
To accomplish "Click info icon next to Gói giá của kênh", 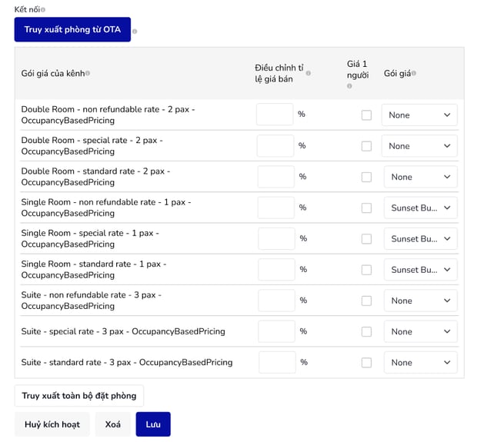I will [x=88, y=73].
